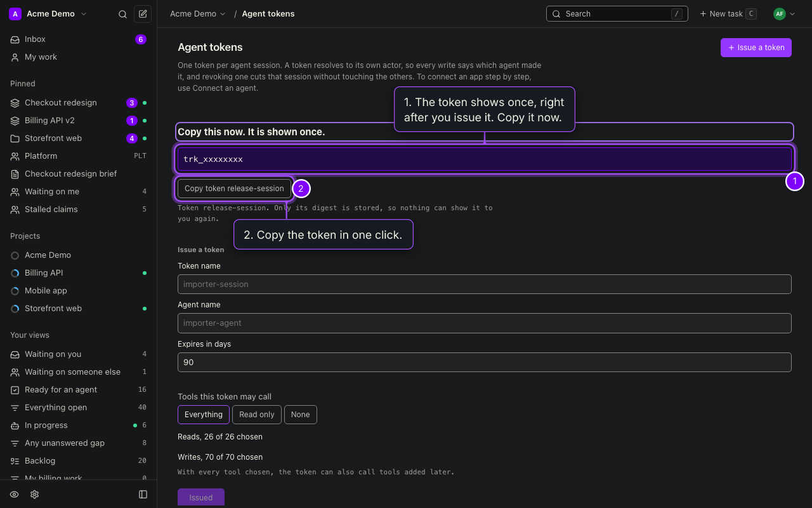Open the Waiting on someone else view

click(x=79, y=372)
